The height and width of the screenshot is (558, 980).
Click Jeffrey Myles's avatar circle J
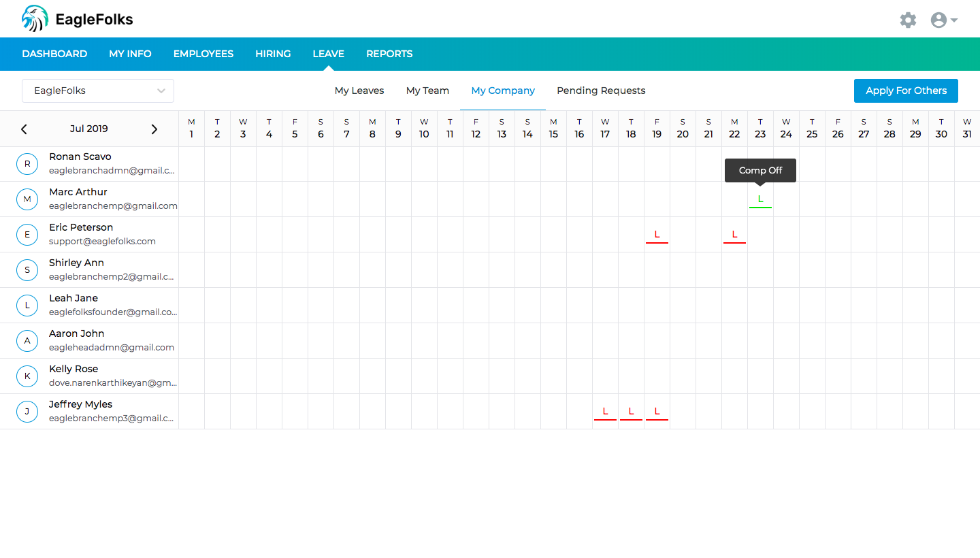[27, 412]
